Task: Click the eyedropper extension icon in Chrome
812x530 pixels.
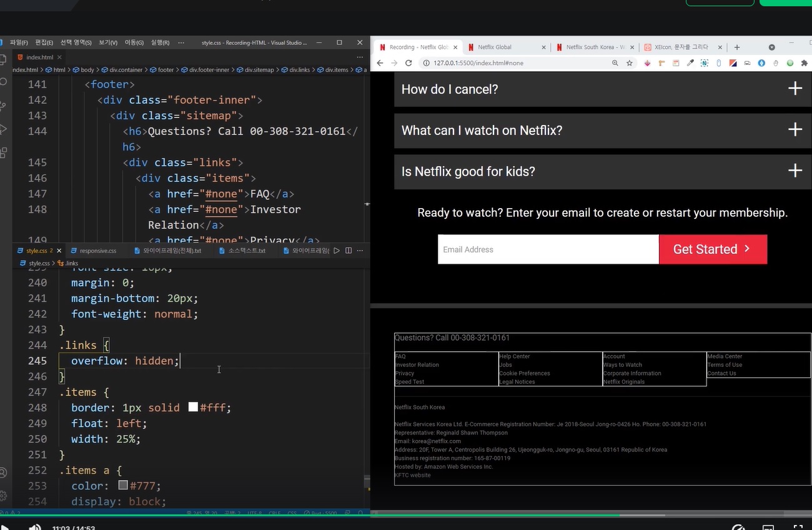Action: coord(690,63)
